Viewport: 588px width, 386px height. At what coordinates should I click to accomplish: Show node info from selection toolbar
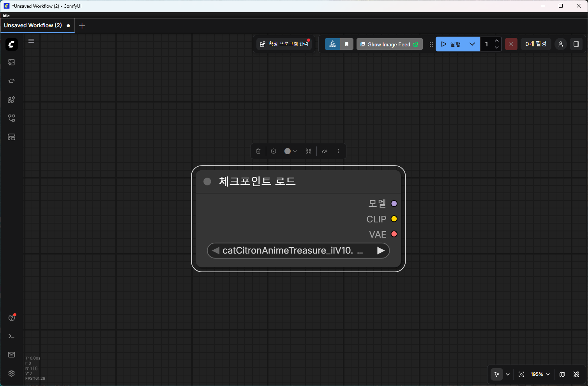click(x=274, y=151)
